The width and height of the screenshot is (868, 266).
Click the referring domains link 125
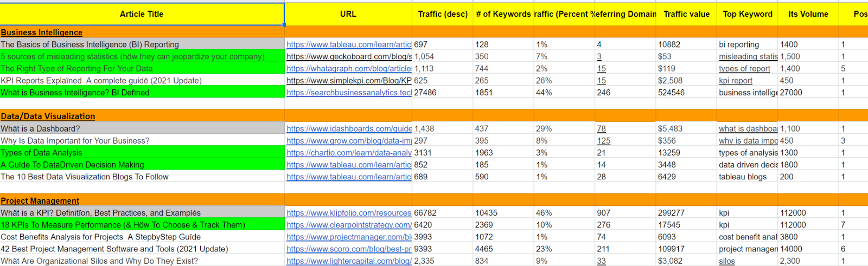pyautogui.click(x=603, y=140)
